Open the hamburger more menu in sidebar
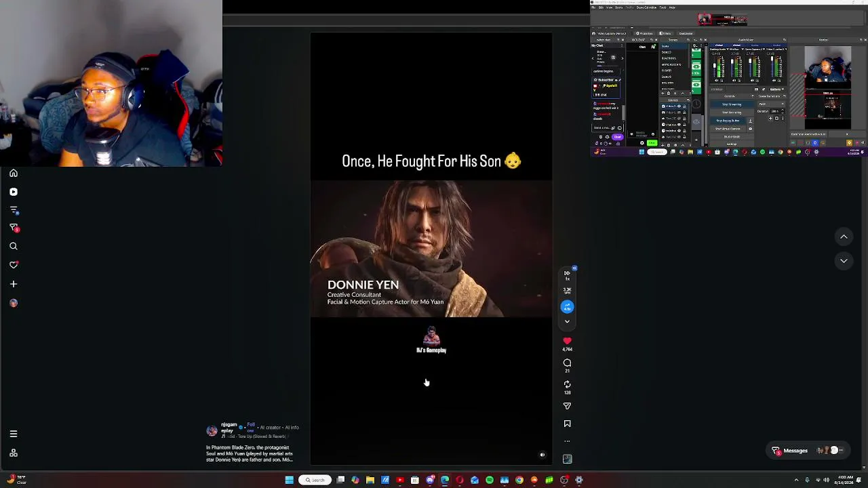The height and width of the screenshot is (488, 868). (x=13, y=434)
